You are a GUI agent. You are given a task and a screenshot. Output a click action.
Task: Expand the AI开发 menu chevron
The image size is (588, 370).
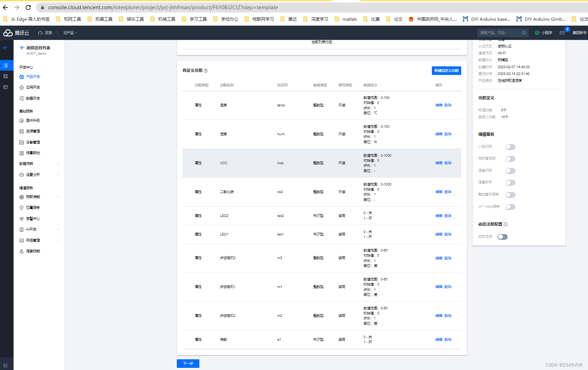pyautogui.click(x=58, y=229)
